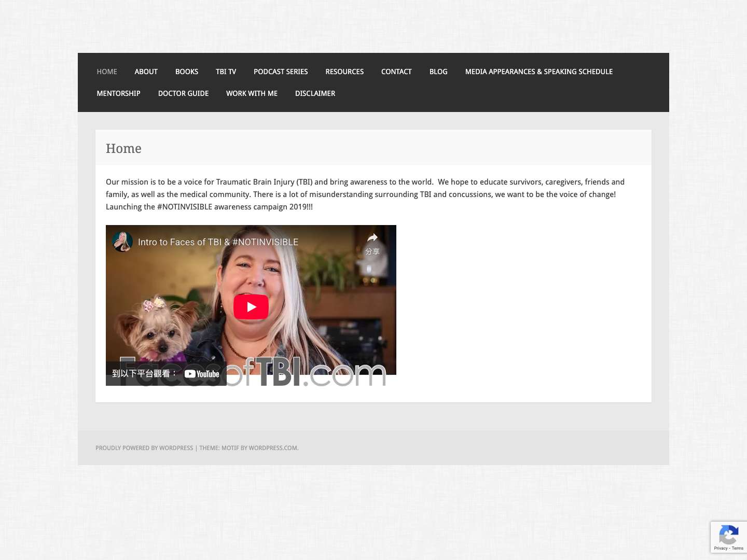Click the reCAPTCHA badge
This screenshot has height=560, width=747.
click(x=729, y=537)
